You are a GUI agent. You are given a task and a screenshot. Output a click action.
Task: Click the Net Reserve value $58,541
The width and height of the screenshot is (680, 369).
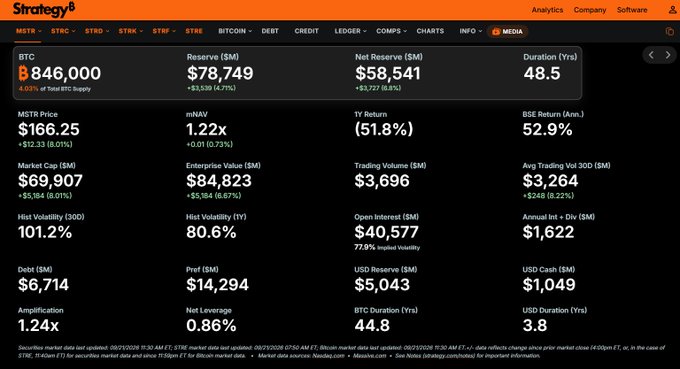(x=388, y=73)
